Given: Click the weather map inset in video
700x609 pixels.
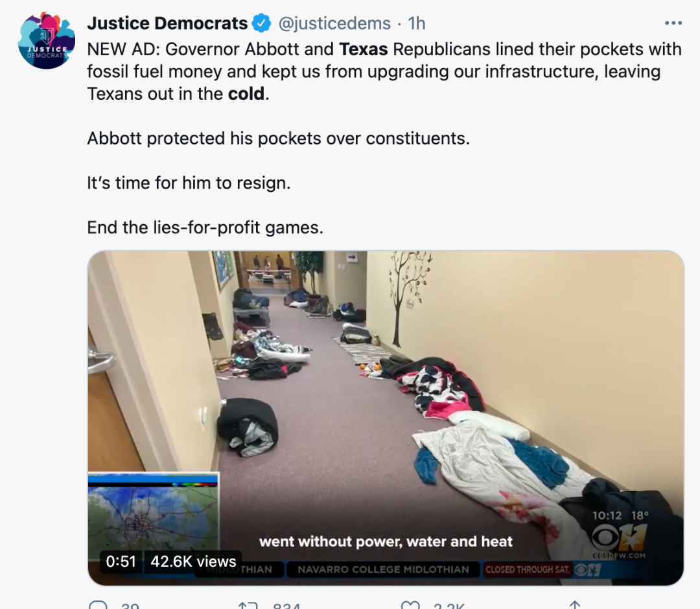Looking at the screenshot, I should pos(153,513).
